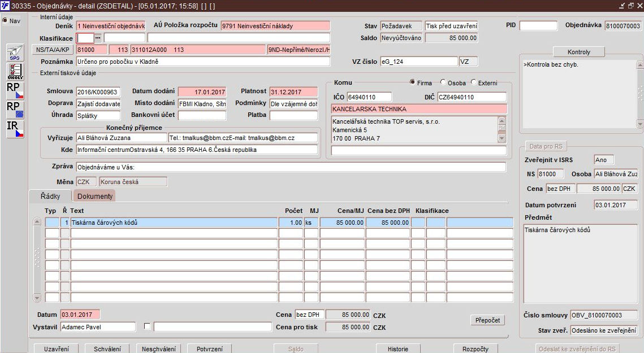Click the Počet cell showing 1.00
Screen dimensions: 644x353
[291, 223]
